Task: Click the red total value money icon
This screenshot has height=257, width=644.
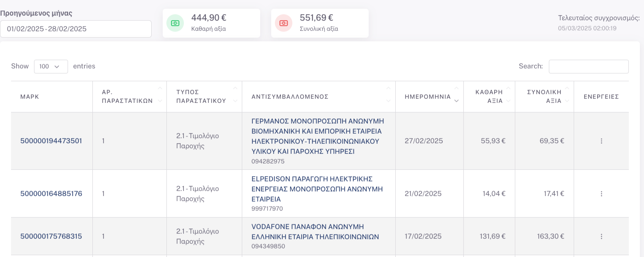Action: [x=284, y=23]
